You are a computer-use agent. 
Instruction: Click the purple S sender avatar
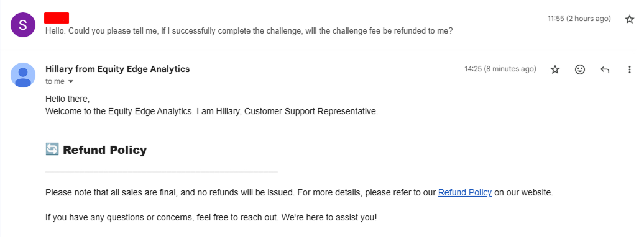(x=23, y=25)
